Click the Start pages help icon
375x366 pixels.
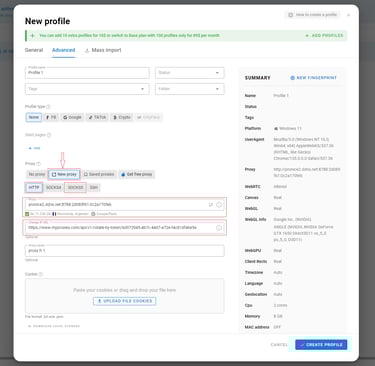pos(49,135)
